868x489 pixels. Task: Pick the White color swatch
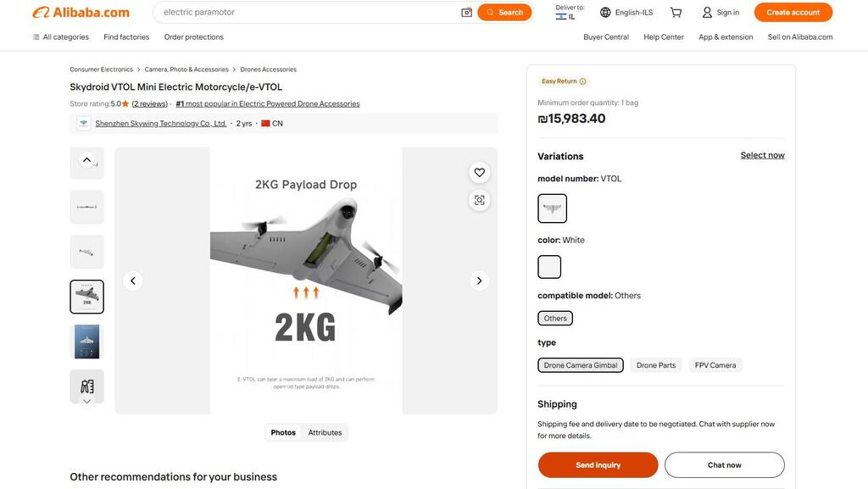(549, 267)
